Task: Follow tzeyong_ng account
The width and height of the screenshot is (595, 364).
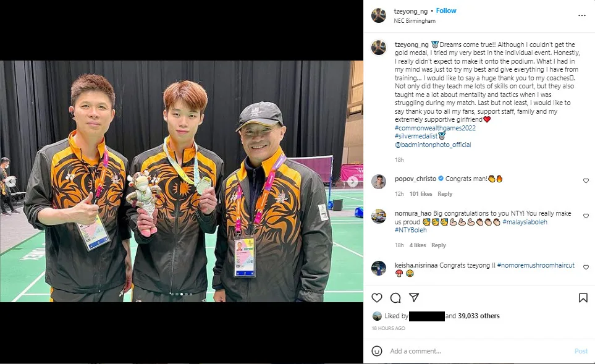Action: click(446, 11)
